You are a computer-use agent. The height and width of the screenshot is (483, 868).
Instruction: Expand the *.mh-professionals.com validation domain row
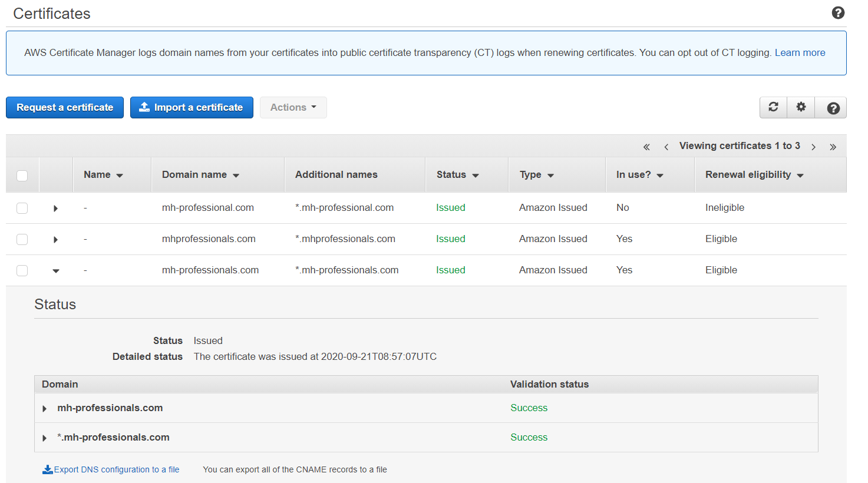click(x=45, y=438)
